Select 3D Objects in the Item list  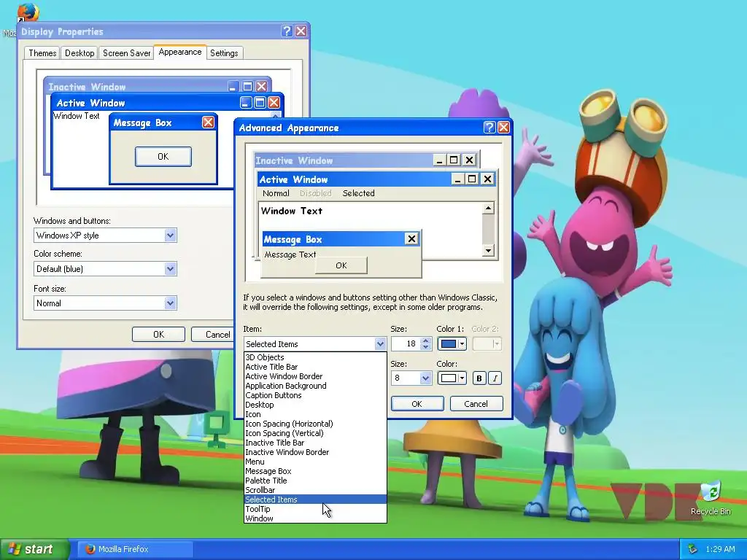pos(315,357)
